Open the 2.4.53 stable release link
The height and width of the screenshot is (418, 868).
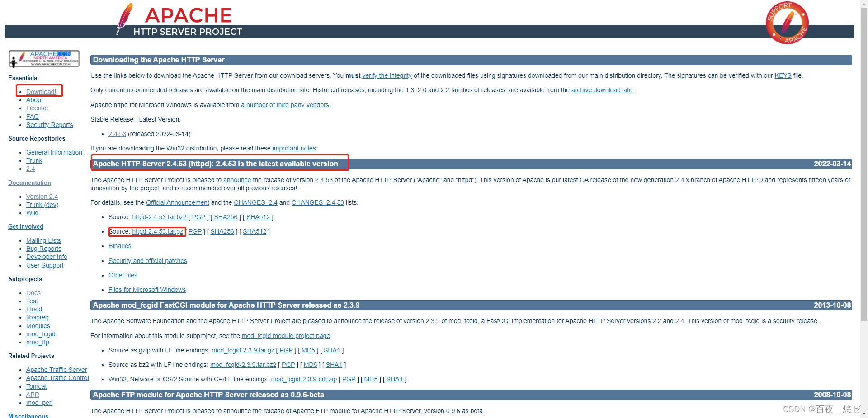pyautogui.click(x=117, y=134)
